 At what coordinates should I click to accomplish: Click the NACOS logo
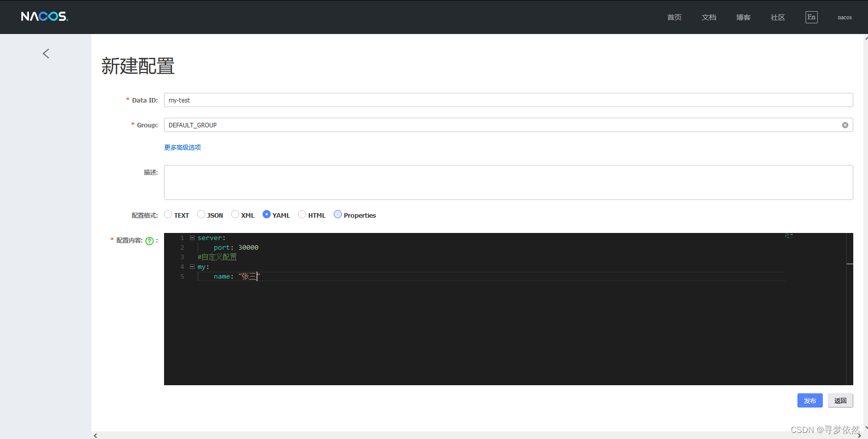[x=45, y=17]
